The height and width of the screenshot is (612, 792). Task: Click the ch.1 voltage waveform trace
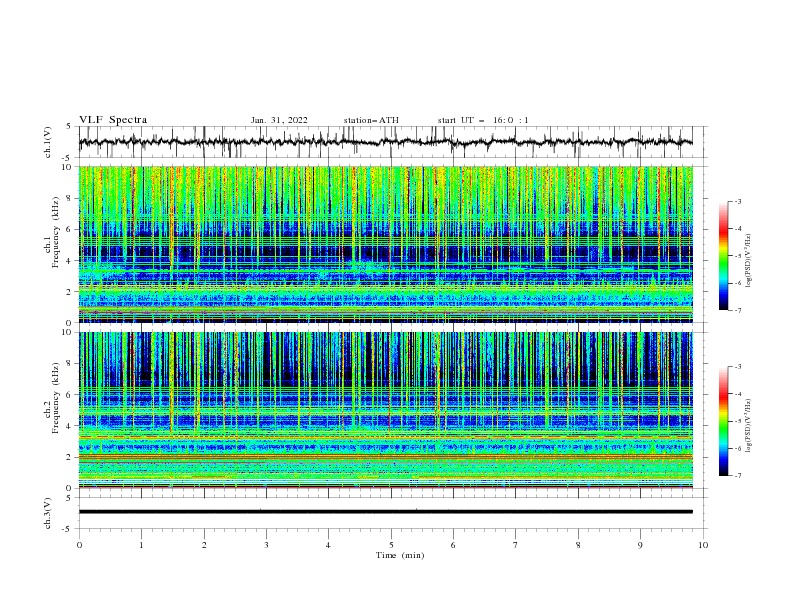pos(385,142)
